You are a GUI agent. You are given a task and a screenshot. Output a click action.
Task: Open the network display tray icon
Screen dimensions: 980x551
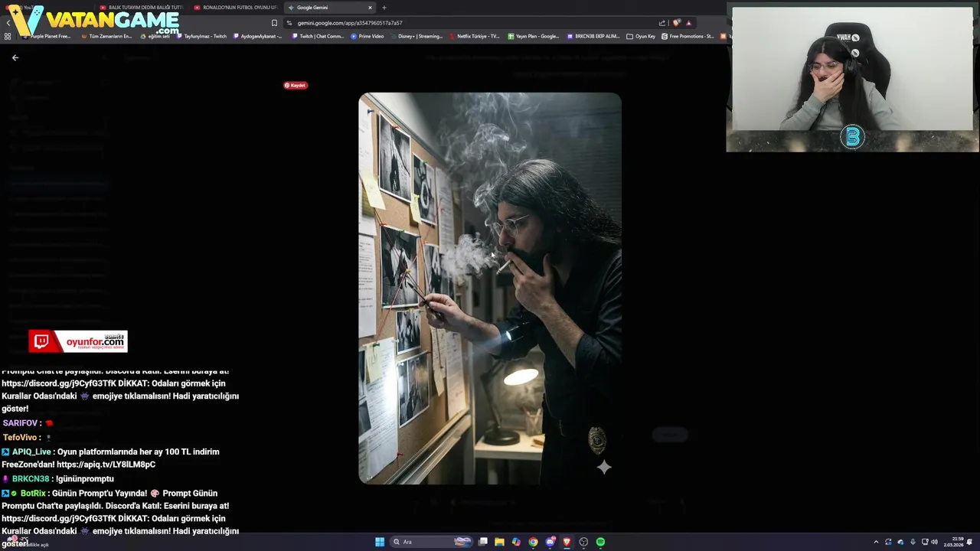925,542
